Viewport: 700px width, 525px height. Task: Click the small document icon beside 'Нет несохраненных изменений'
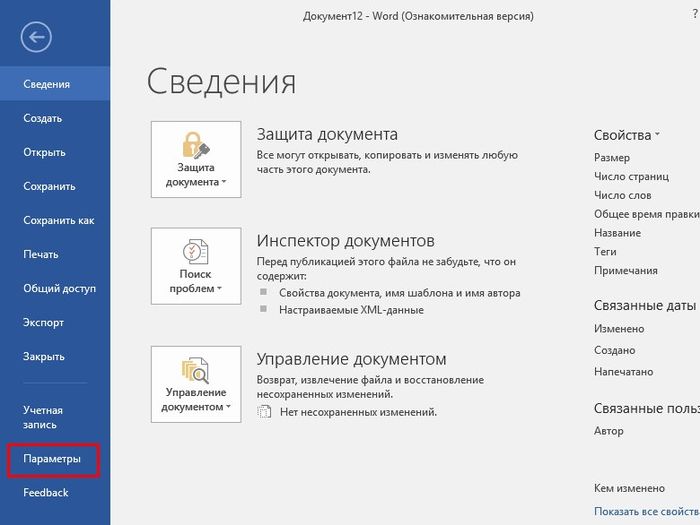(x=265, y=411)
